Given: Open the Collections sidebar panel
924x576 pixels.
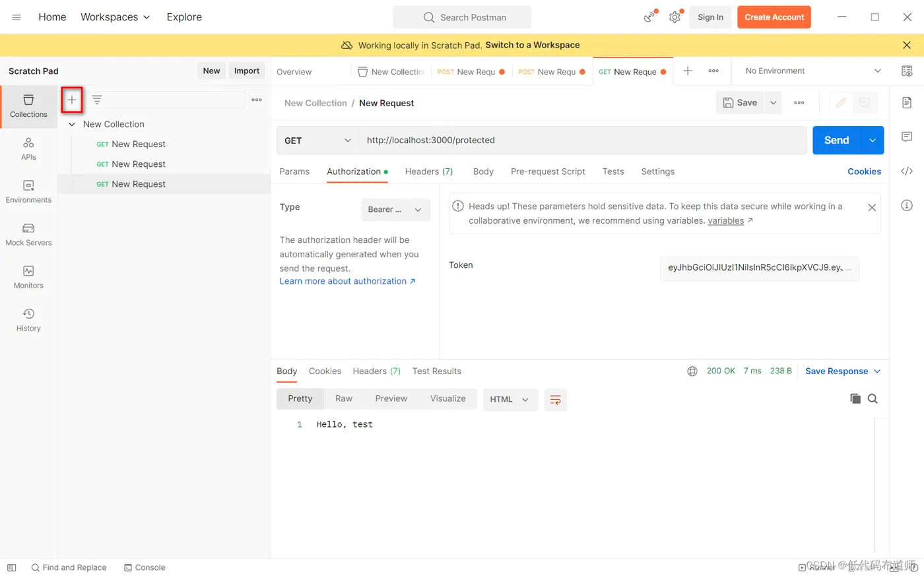Looking at the screenshot, I should click(x=28, y=106).
